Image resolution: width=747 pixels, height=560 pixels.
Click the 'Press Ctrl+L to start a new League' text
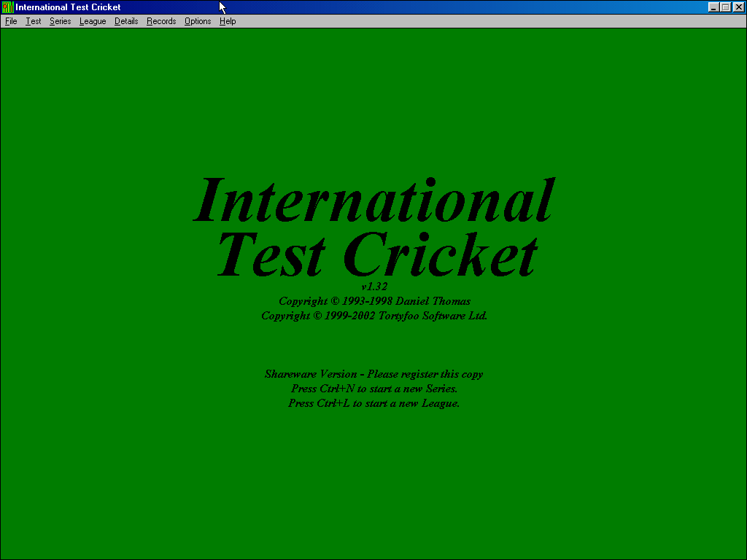tap(374, 403)
